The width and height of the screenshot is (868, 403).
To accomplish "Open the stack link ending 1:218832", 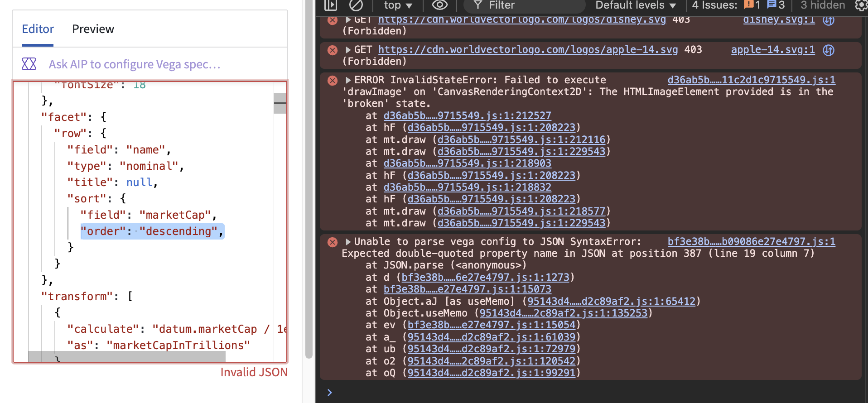I will (468, 187).
